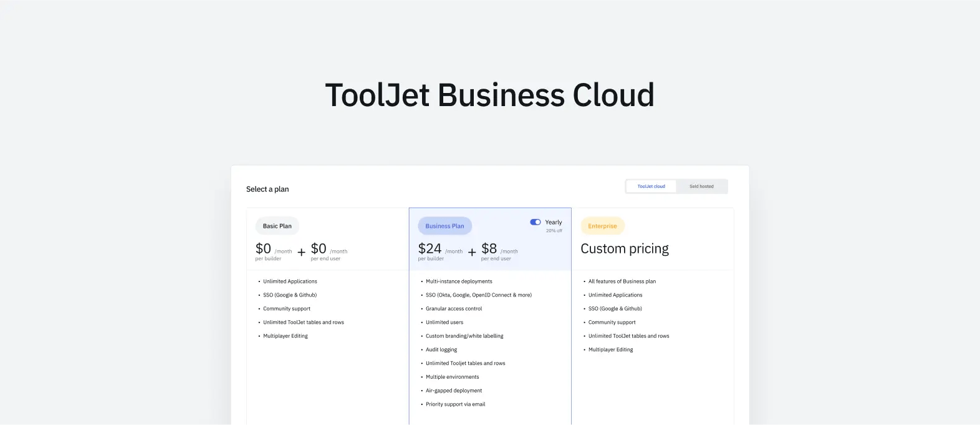The image size is (980, 425).
Task: Click 'Audit logging' feature
Action: 441,350
